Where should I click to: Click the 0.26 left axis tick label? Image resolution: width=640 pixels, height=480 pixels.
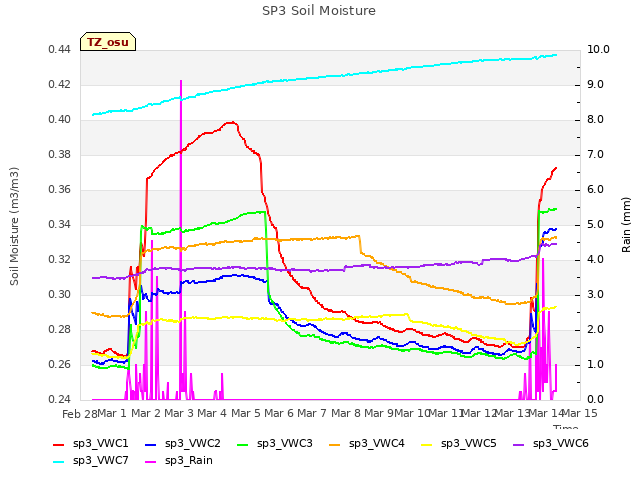point(60,365)
